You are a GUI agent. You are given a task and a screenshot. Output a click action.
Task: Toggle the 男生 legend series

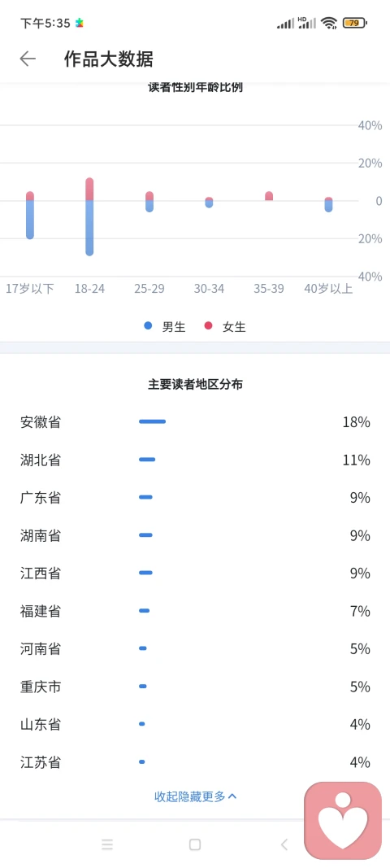pos(164,326)
